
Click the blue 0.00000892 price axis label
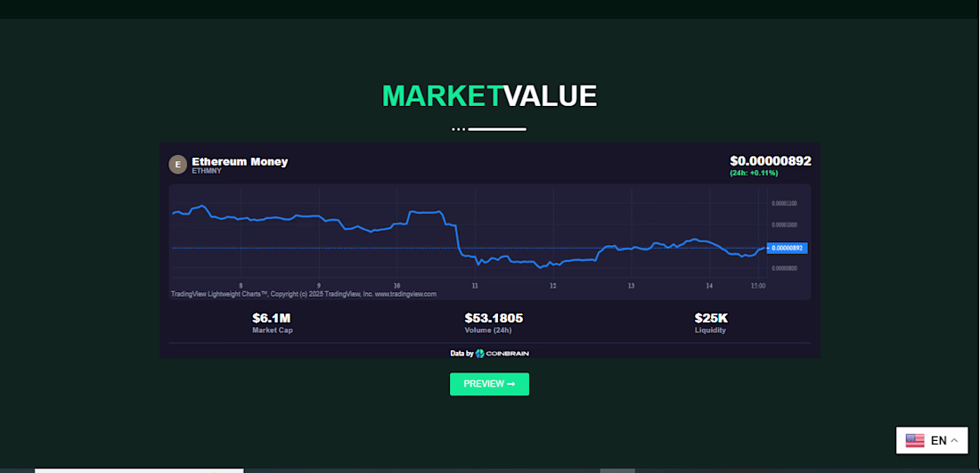coord(787,248)
